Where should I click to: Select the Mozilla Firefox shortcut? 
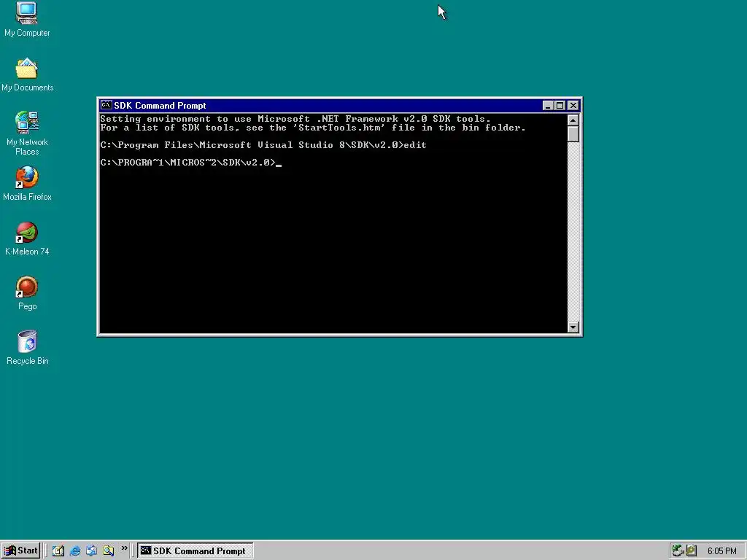click(x=27, y=184)
